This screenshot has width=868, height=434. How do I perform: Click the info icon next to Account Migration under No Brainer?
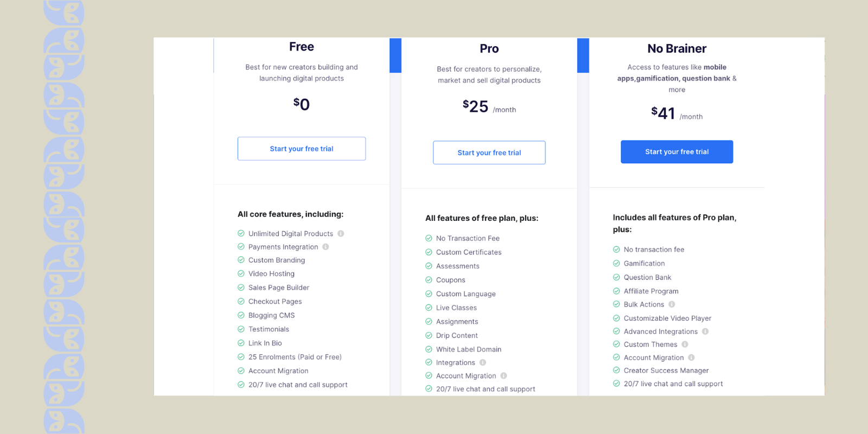(x=692, y=358)
